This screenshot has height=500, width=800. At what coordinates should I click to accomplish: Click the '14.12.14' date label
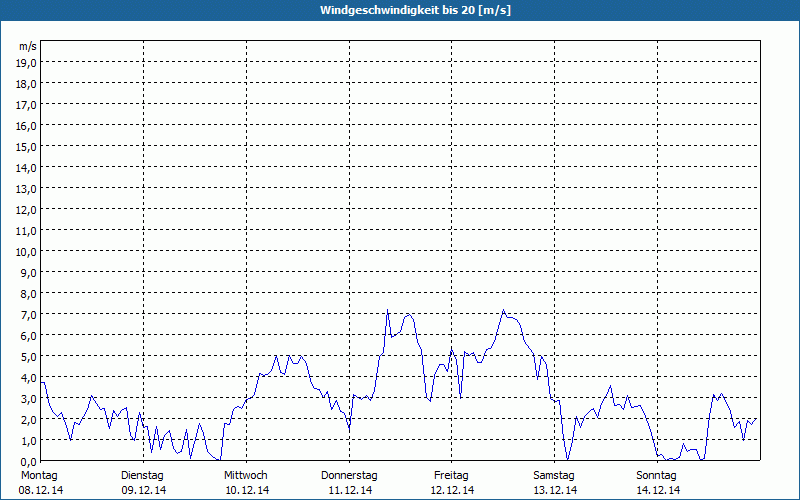pos(658,490)
